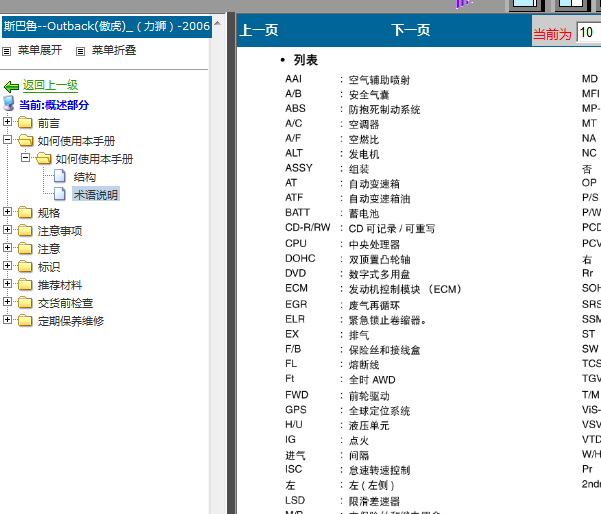Click the 当前为 page number field
Viewport: 601px width, 514px height.
point(588,33)
